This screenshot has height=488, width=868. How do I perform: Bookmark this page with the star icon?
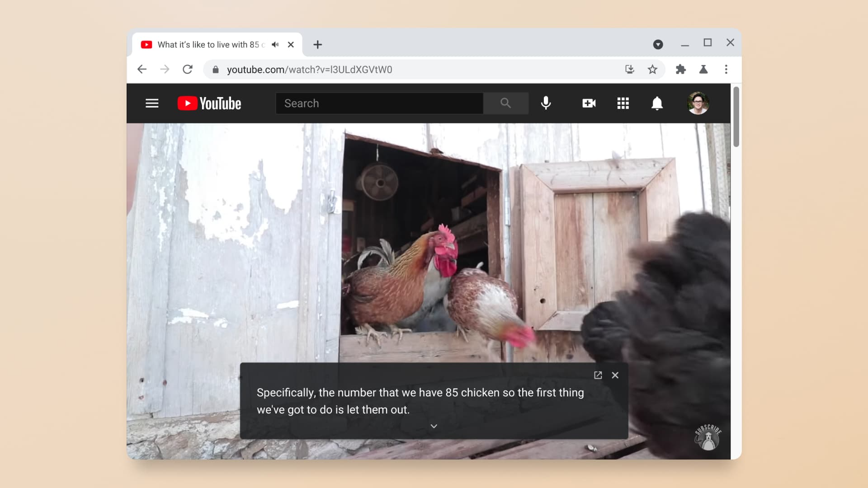point(652,70)
